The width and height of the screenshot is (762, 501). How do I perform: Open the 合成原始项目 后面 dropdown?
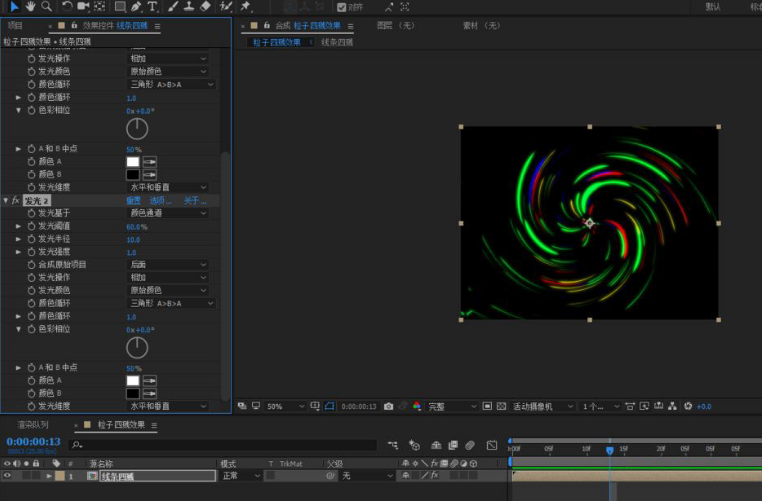(168, 265)
